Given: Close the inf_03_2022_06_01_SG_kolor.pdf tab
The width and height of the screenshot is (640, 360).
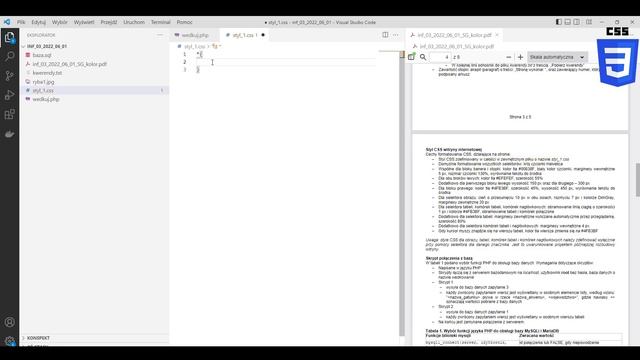Looking at the screenshot, I should [497, 35].
